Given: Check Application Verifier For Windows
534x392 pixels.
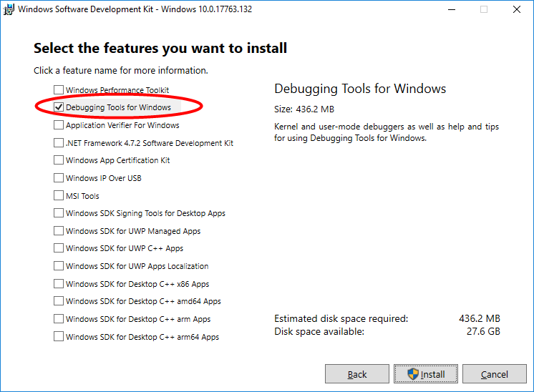Looking at the screenshot, I should [59, 125].
